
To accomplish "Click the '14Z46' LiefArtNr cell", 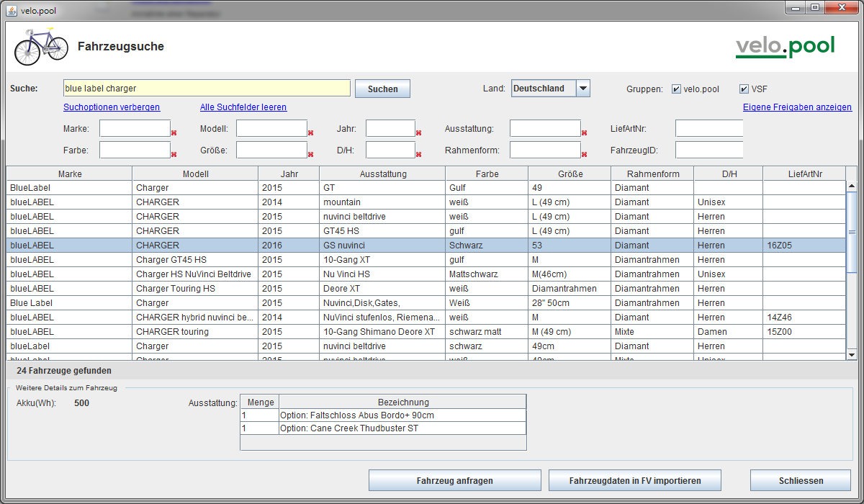I will point(804,318).
